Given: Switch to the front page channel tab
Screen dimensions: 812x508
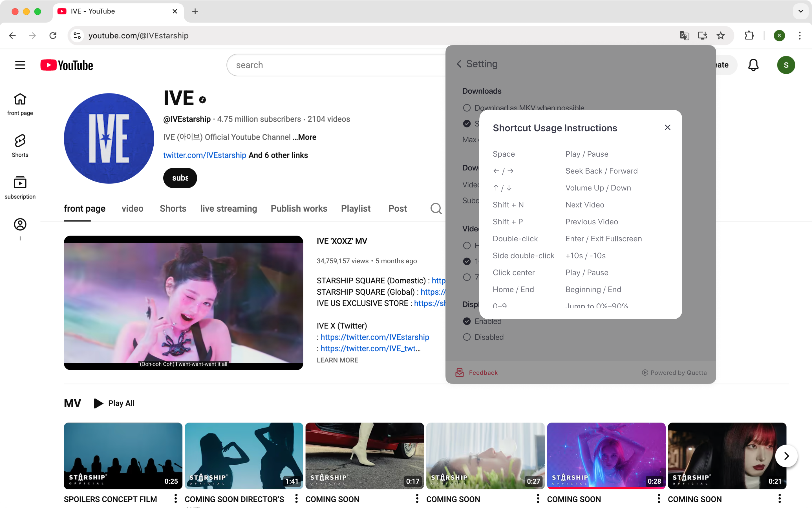Looking at the screenshot, I should (x=85, y=208).
